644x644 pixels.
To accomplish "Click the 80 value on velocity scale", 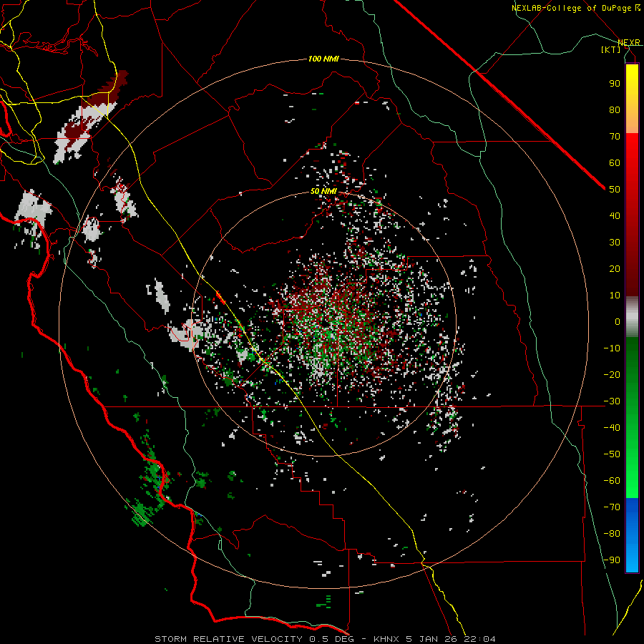I will pyautogui.click(x=615, y=109).
